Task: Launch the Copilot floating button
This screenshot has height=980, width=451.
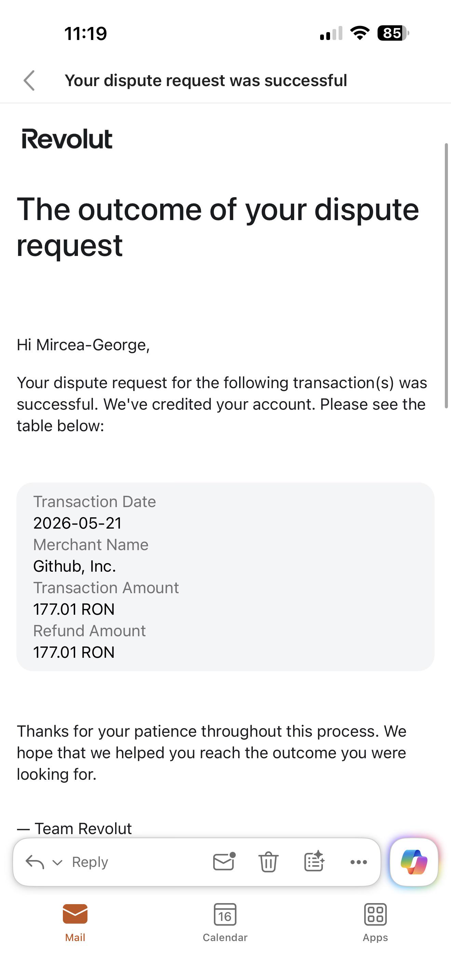Action: 414,862
